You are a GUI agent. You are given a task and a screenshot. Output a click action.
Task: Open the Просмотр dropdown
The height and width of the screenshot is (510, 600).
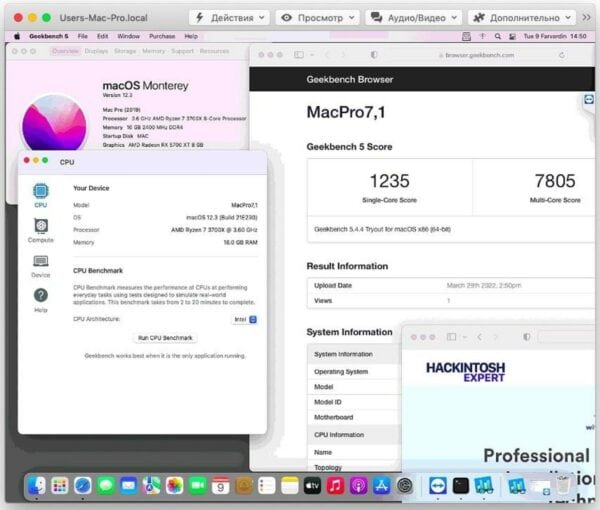[318, 18]
